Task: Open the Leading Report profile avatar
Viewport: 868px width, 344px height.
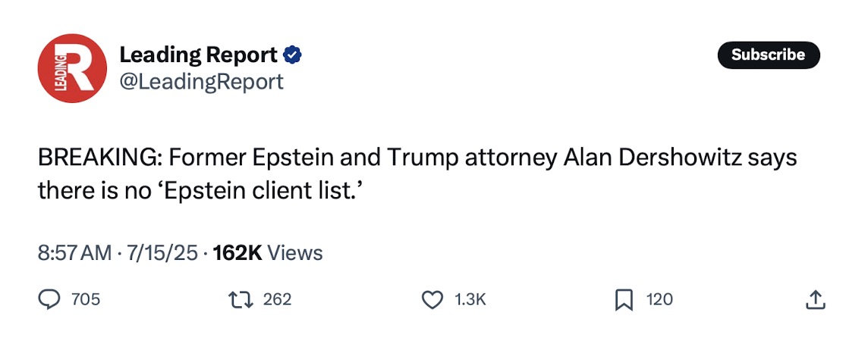Action: click(72, 68)
